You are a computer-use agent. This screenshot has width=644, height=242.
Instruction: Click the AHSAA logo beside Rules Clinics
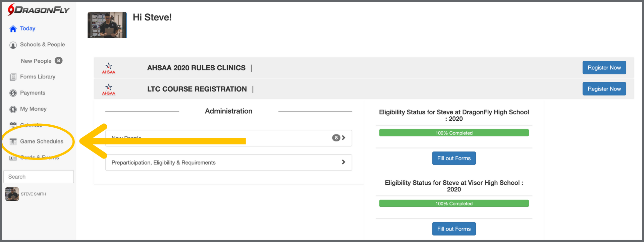[109, 68]
